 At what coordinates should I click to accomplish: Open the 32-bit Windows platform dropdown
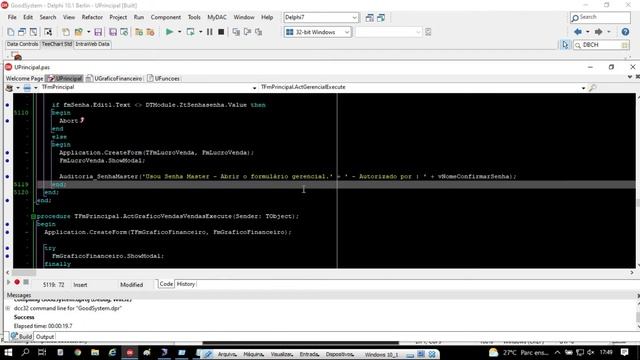tap(347, 32)
